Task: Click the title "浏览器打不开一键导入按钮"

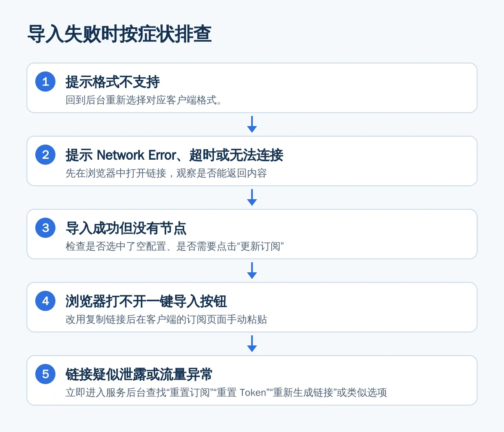Action: [146, 301]
